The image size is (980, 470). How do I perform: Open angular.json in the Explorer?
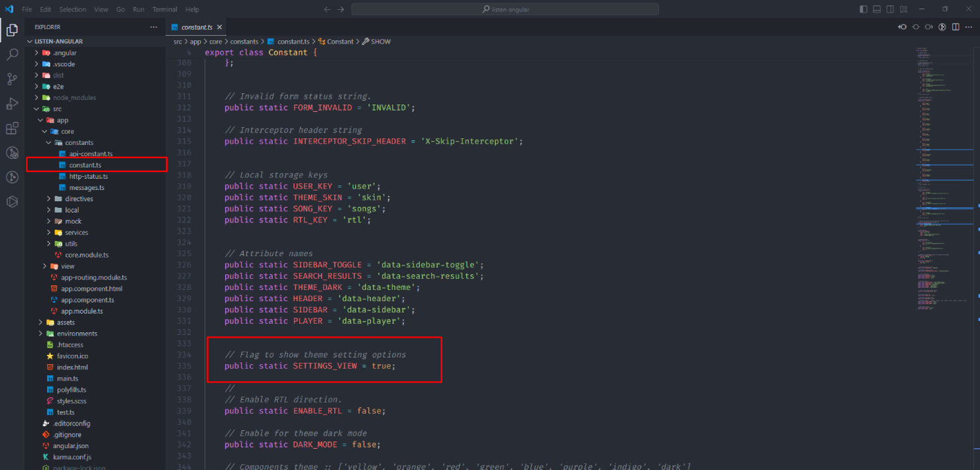click(97, 446)
